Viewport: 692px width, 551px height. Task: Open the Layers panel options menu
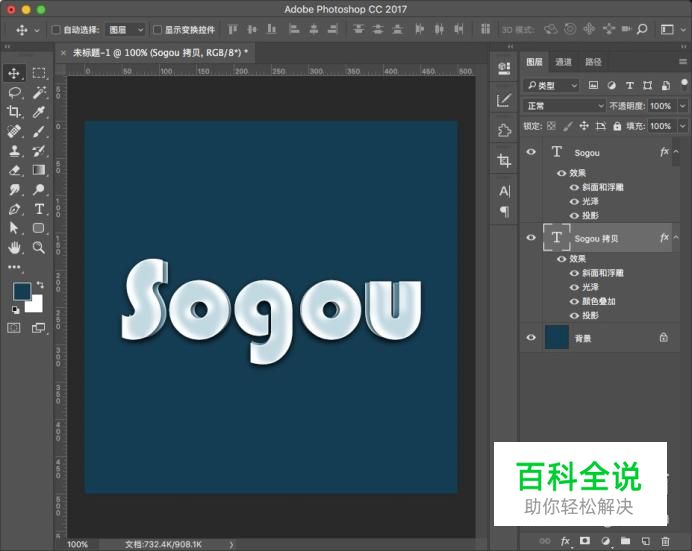(x=683, y=62)
